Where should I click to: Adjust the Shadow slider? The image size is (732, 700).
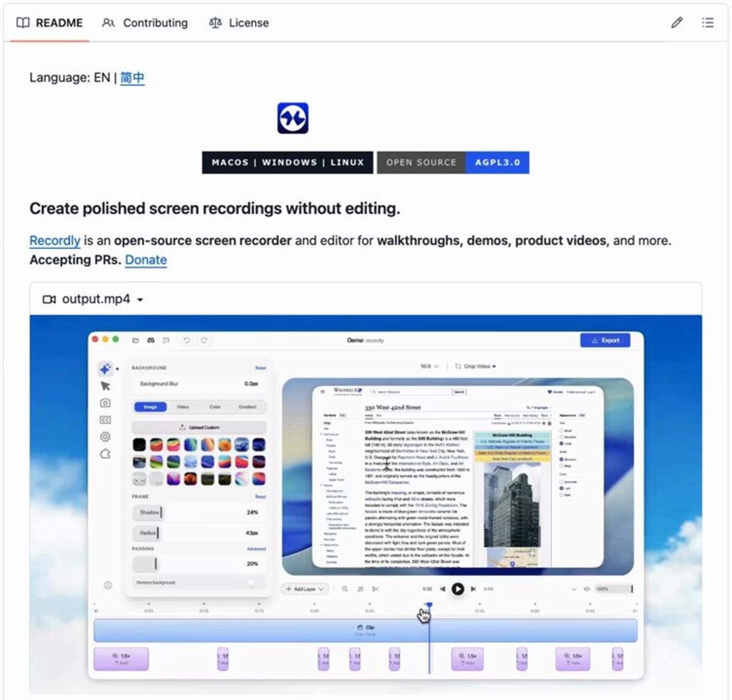coord(199,512)
